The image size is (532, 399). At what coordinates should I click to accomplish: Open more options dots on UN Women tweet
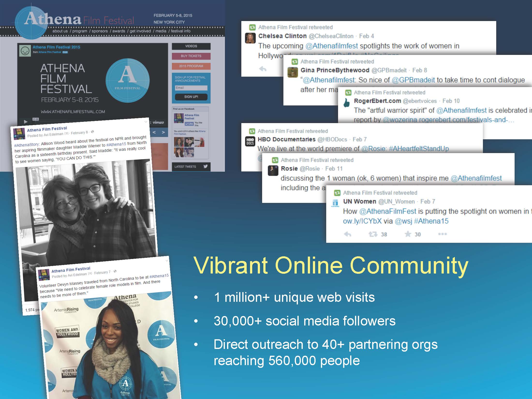(442, 234)
